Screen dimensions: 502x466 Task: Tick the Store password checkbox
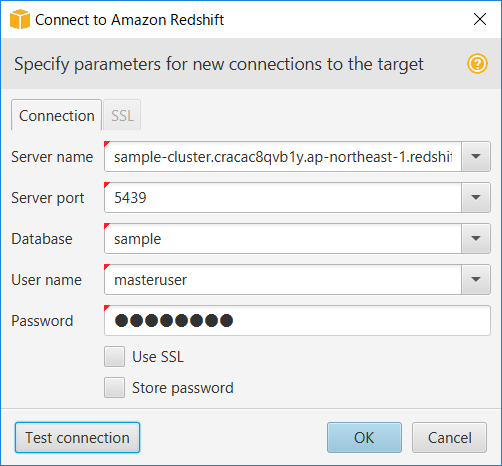pyautogui.click(x=114, y=387)
